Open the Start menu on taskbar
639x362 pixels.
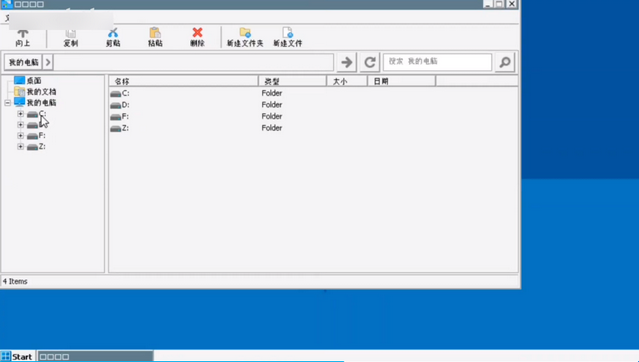coord(17,357)
